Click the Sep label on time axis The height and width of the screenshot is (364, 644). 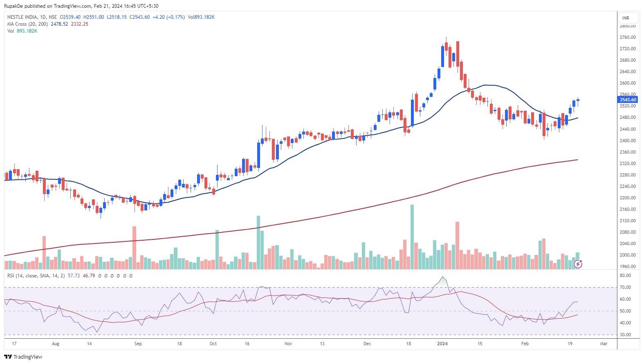point(138,344)
